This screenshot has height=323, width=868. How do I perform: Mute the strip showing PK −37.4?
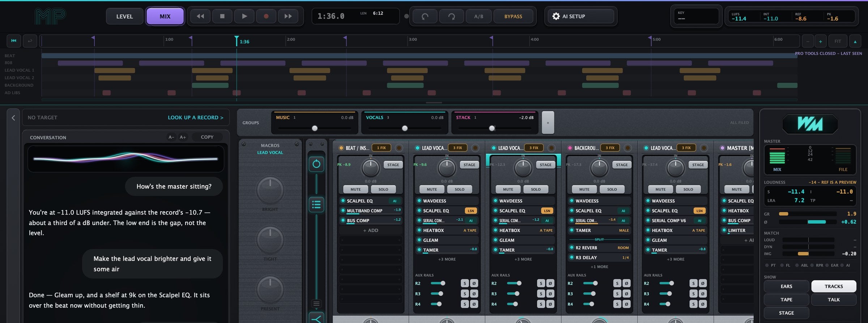[660, 189]
